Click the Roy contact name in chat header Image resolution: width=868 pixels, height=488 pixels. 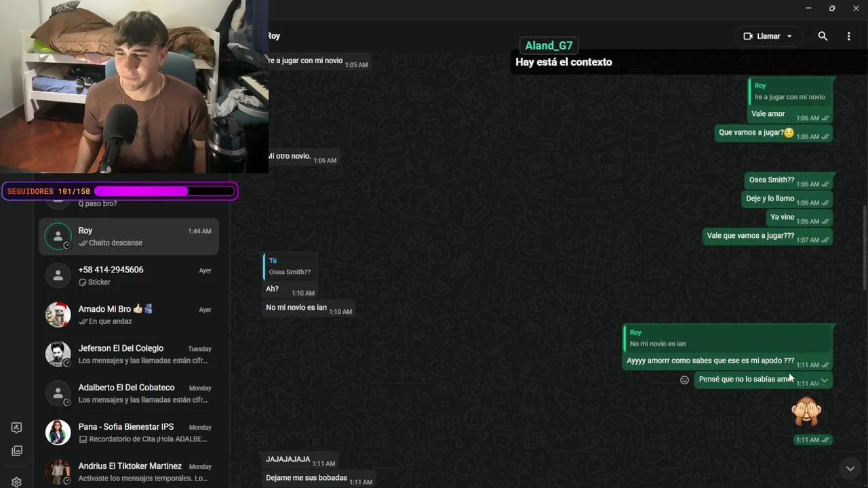[273, 36]
